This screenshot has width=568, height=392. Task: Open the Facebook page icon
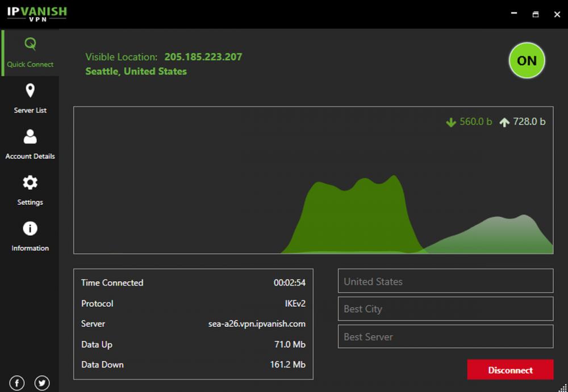pos(17,383)
